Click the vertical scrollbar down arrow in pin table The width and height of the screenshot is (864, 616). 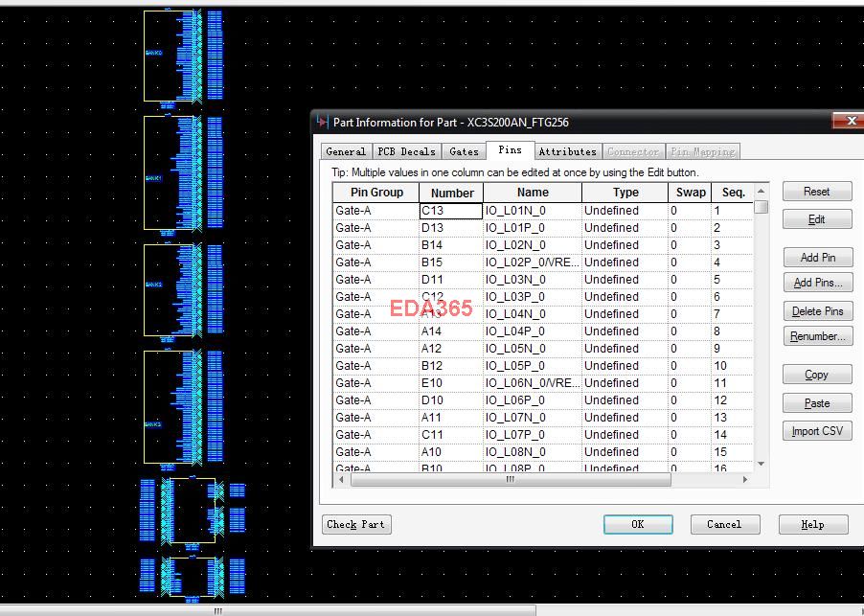click(761, 464)
